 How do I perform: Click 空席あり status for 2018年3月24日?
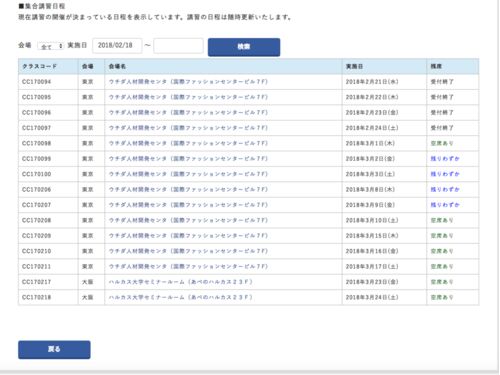(x=442, y=297)
